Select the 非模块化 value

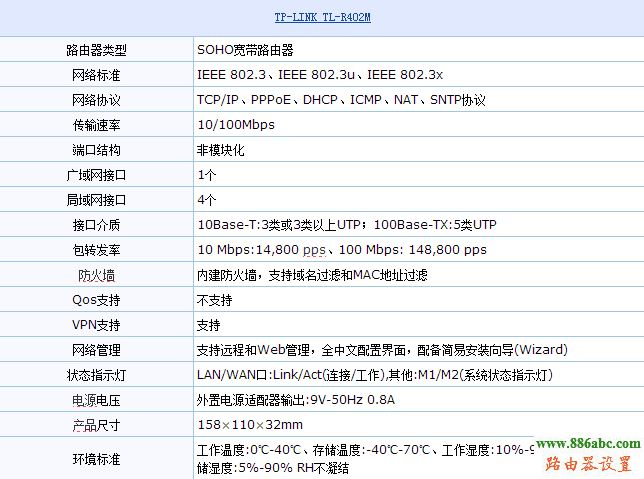pyautogui.click(x=221, y=150)
